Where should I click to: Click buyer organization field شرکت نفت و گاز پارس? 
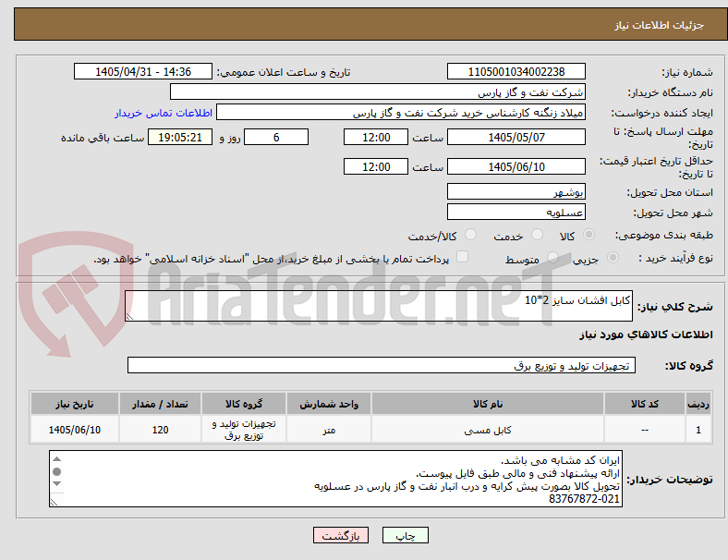(x=378, y=91)
